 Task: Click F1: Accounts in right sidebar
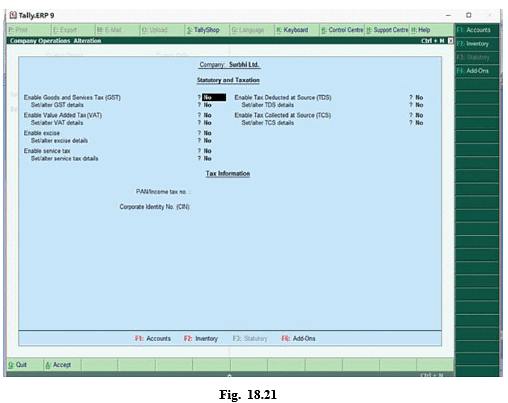coord(477,30)
